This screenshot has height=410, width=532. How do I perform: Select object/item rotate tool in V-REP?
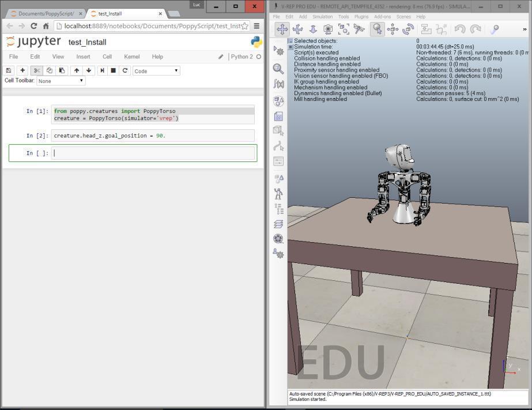pos(408,29)
